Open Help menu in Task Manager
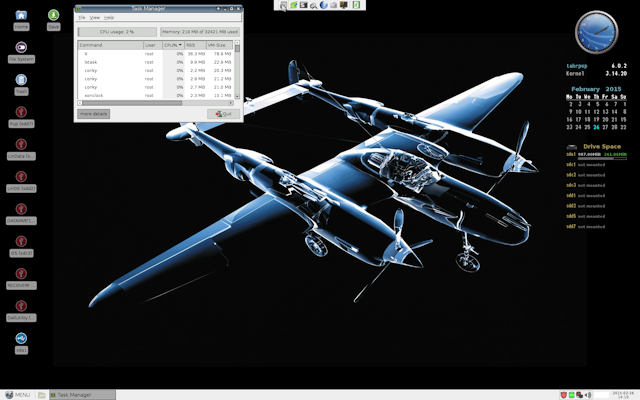 pos(109,18)
